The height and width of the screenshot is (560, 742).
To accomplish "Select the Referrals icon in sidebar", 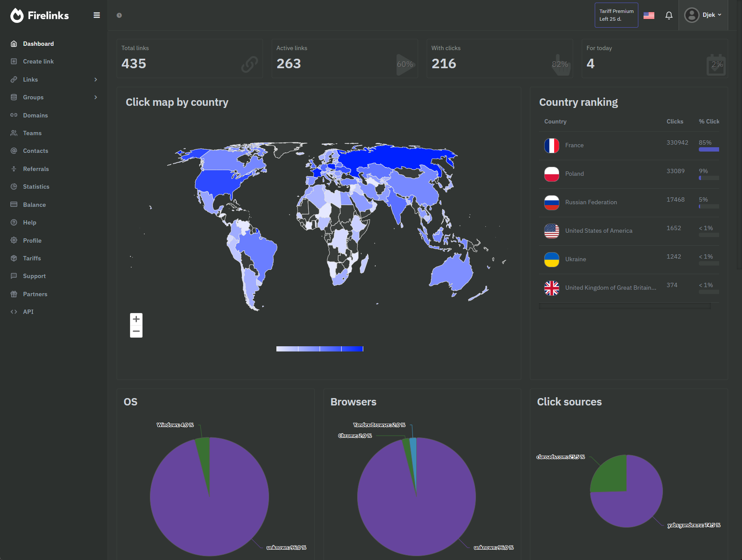I will point(13,169).
